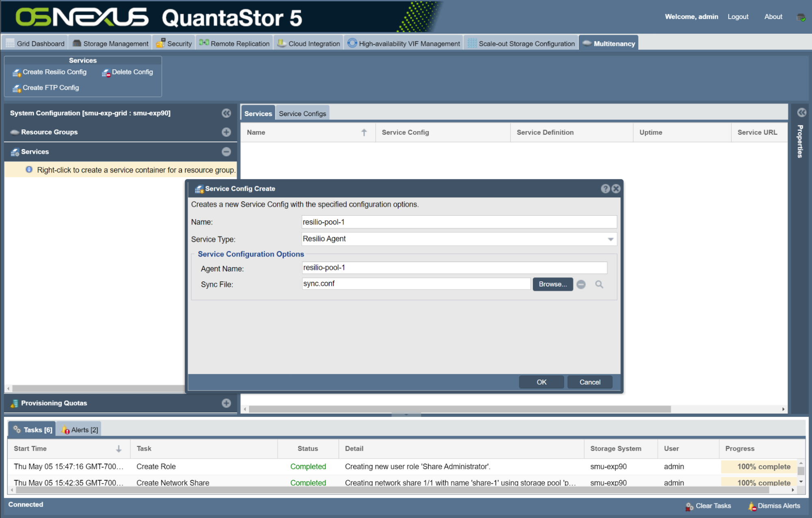Screen dimensions: 812x518
Task: Confirm the dialog with OK
Action: pyautogui.click(x=541, y=382)
